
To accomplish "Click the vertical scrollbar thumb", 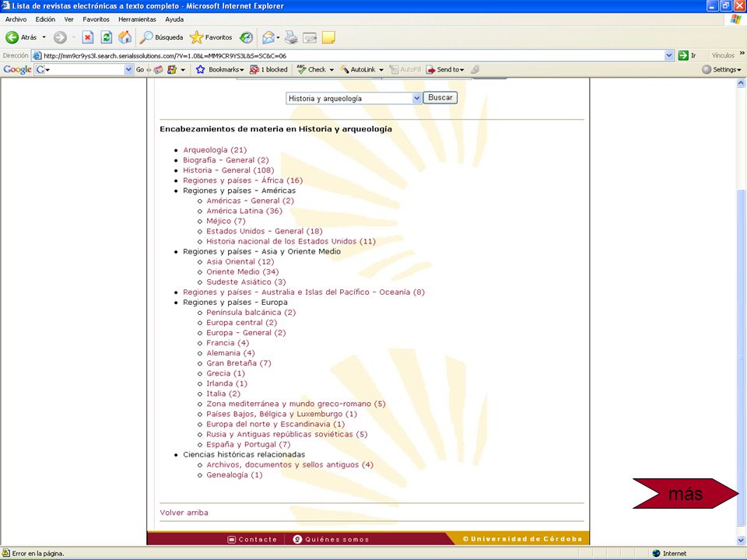I will pos(741,357).
